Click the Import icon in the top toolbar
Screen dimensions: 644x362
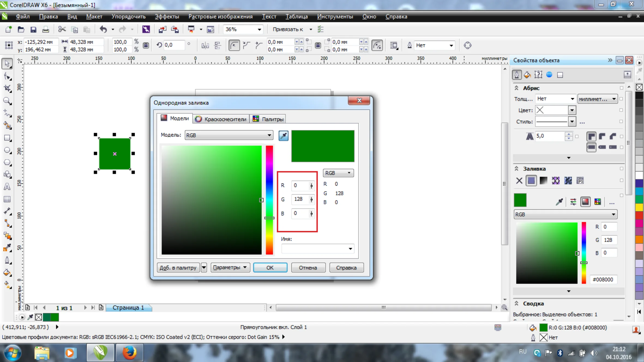click(x=162, y=29)
